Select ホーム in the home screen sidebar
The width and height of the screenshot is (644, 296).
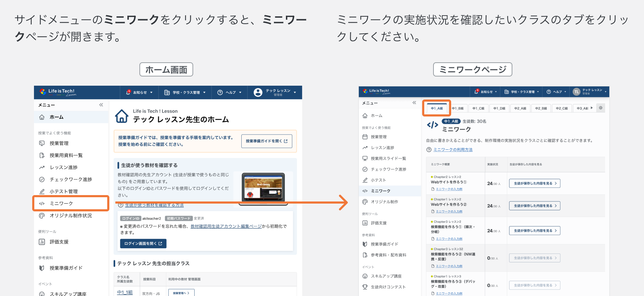[x=71, y=117]
